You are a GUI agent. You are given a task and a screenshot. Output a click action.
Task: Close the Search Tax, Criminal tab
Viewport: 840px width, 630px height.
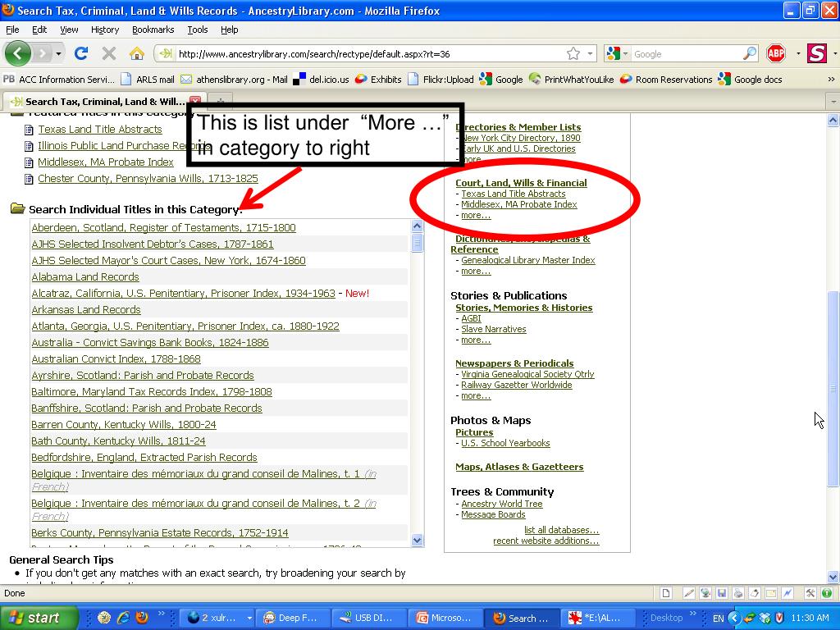[x=195, y=101]
